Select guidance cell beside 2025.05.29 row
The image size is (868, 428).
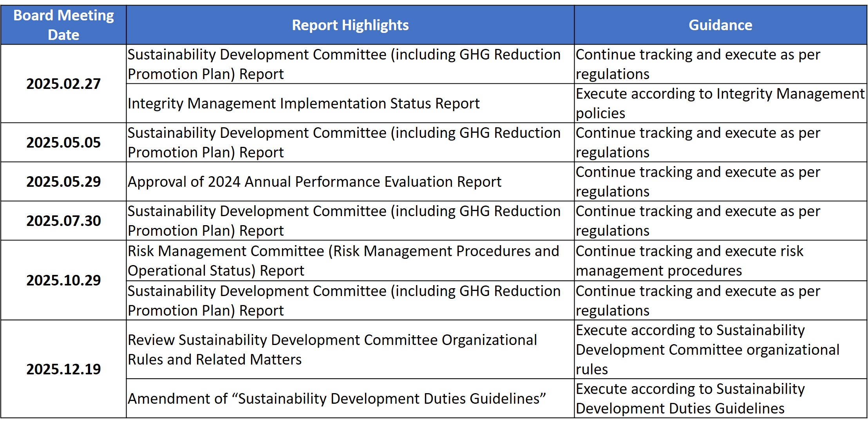tap(697, 182)
